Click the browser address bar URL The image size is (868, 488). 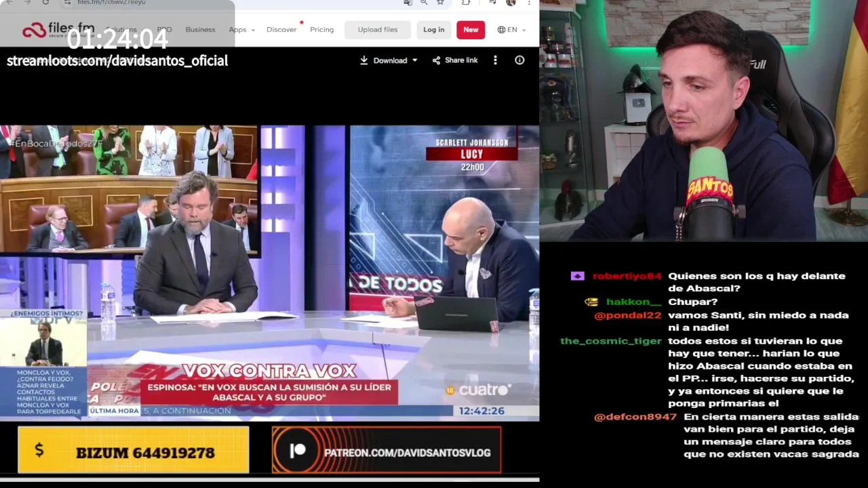[111, 3]
